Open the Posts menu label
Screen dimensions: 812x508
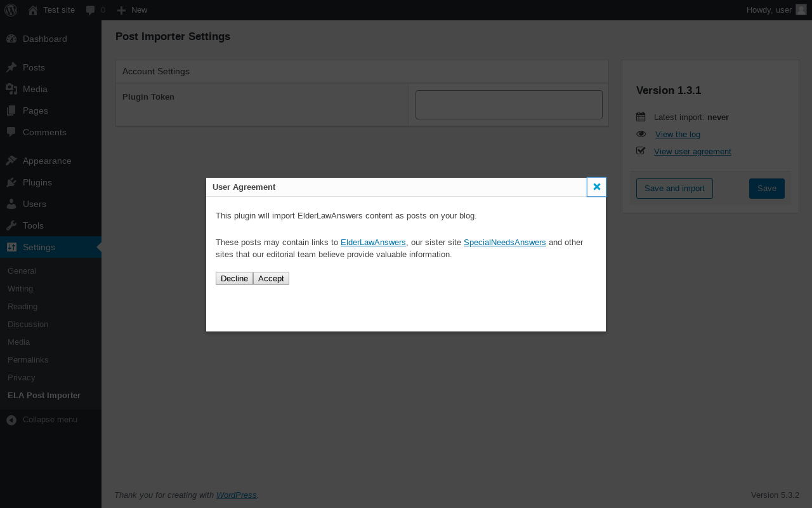tap(34, 67)
